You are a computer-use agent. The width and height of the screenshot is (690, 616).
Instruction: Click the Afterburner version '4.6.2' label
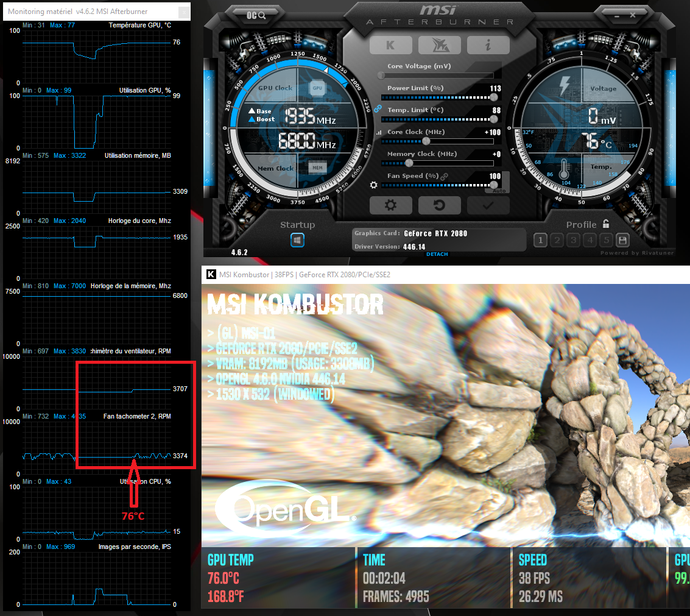239,252
